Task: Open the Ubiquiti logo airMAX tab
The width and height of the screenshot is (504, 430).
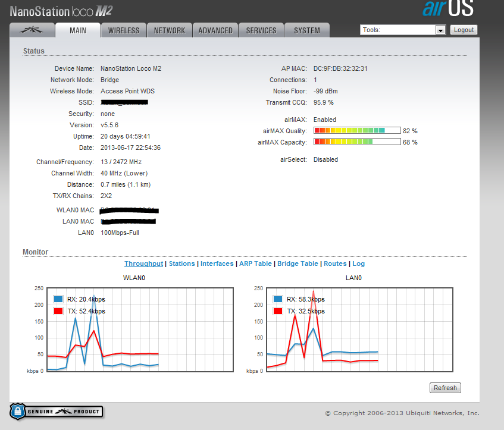Action: (32, 30)
